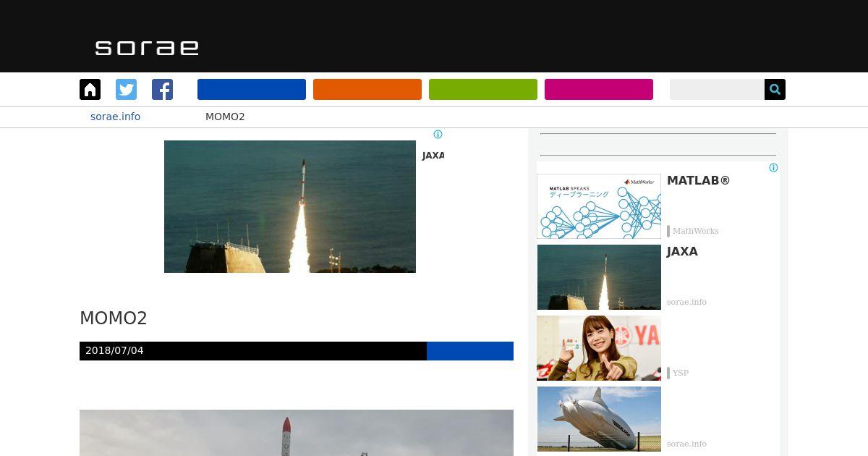Screen dimensions: 868x456
Task: Click the sorae logo in the header
Action: (147, 48)
